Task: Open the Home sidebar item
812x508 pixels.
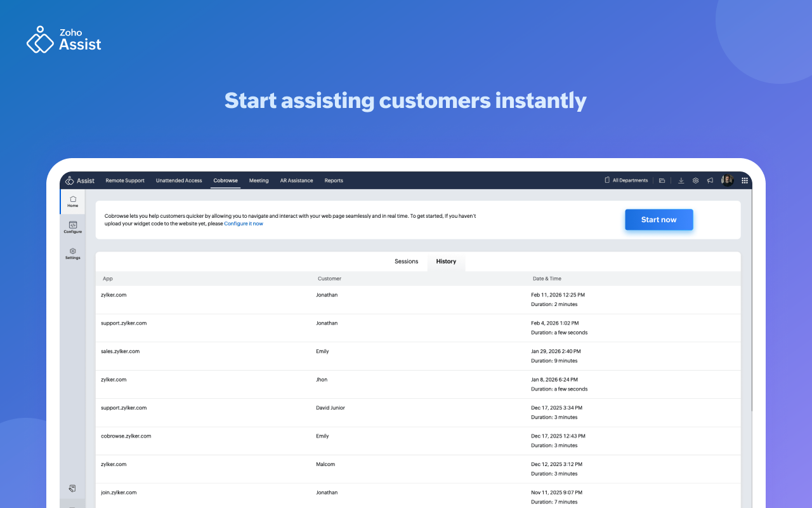Action: (x=73, y=201)
